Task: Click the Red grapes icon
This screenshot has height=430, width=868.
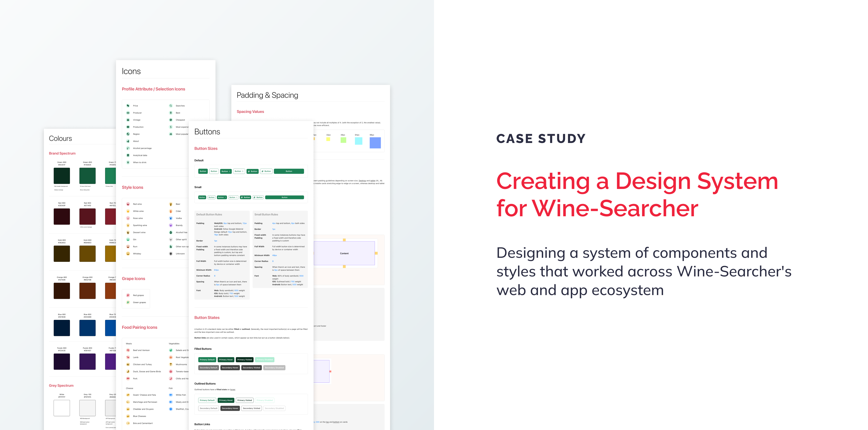Action: point(128,295)
